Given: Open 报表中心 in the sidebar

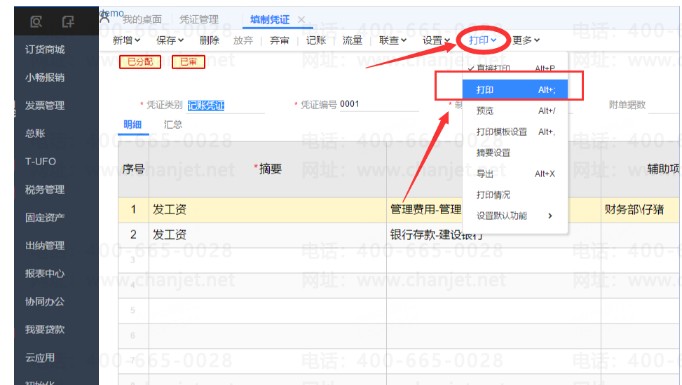Looking at the screenshot, I should pyautogui.click(x=44, y=274).
